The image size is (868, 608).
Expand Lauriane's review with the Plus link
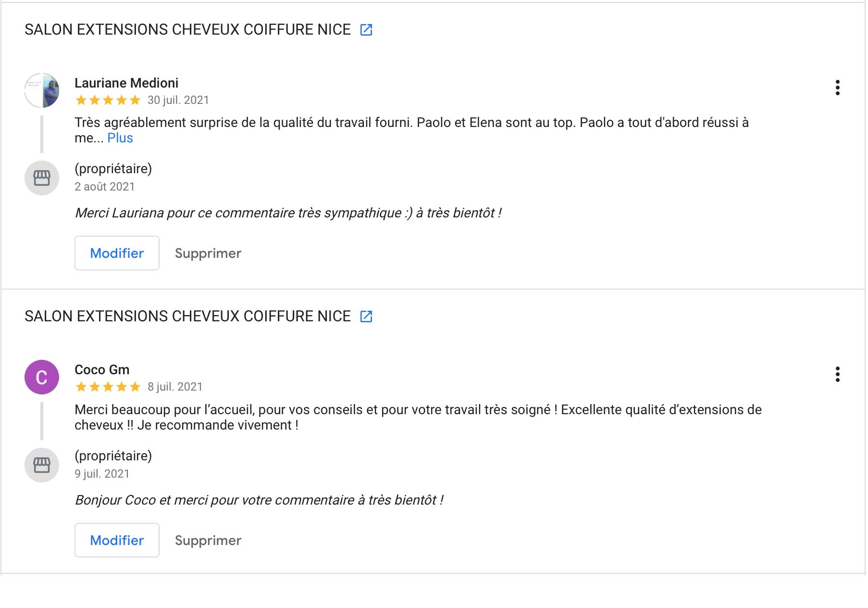click(x=120, y=138)
